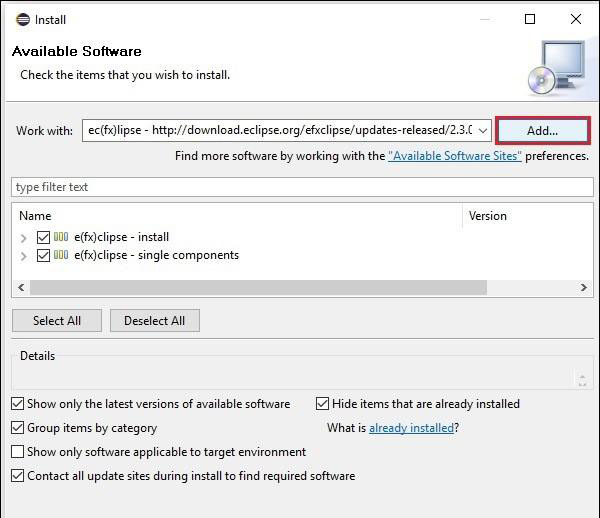Uncheck the e(fx)clipse - single components checkbox
Viewport: 600px width, 518px height.
(43, 255)
